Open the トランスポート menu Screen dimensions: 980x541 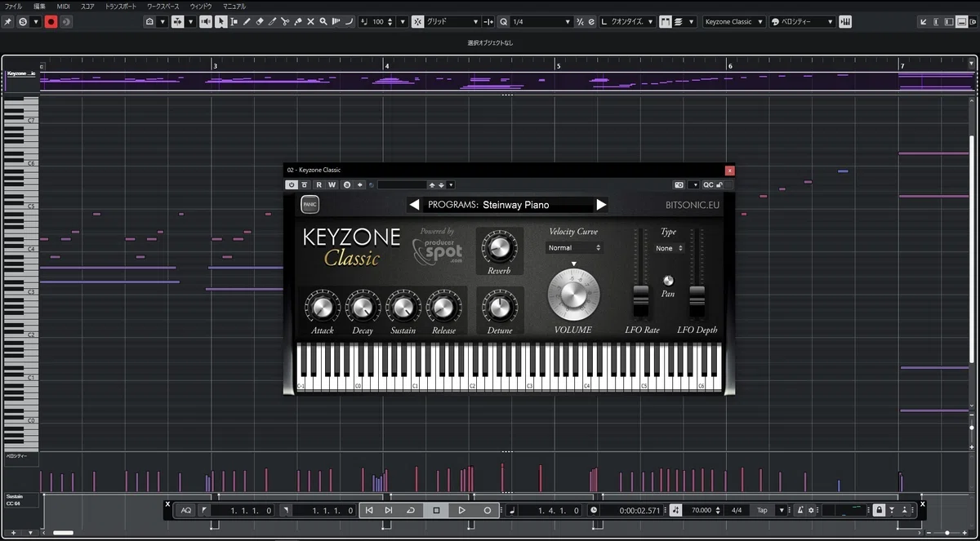pos(122,6)
